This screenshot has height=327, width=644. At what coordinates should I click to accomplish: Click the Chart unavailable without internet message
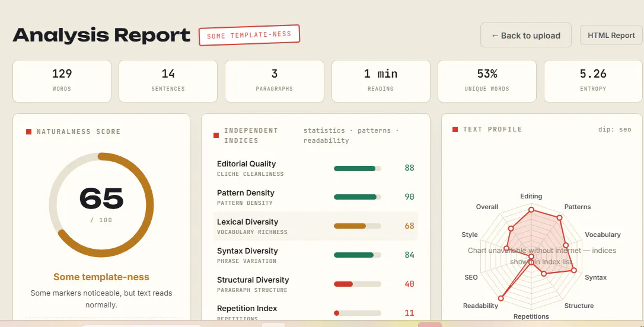coord(542,256)
